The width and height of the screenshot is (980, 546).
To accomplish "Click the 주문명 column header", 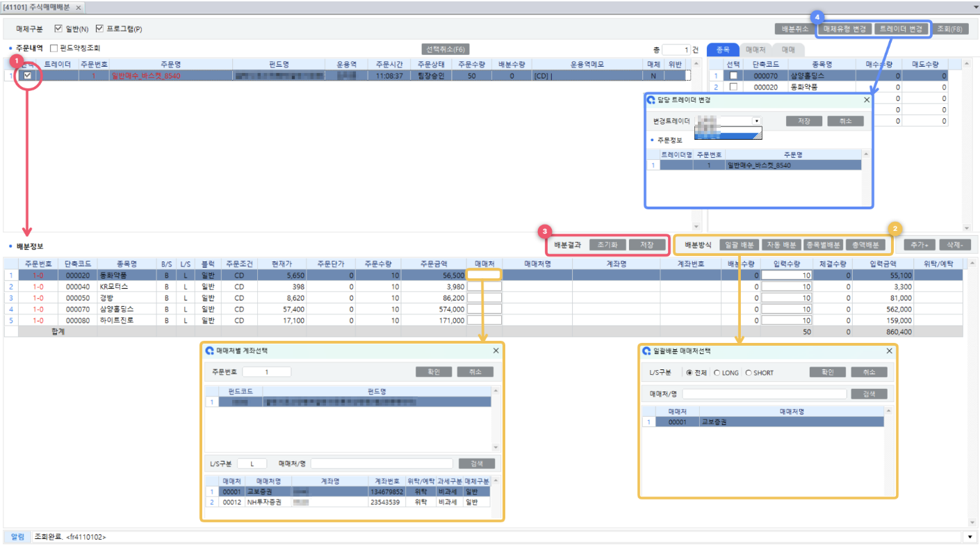I will [x=170, y=64].
